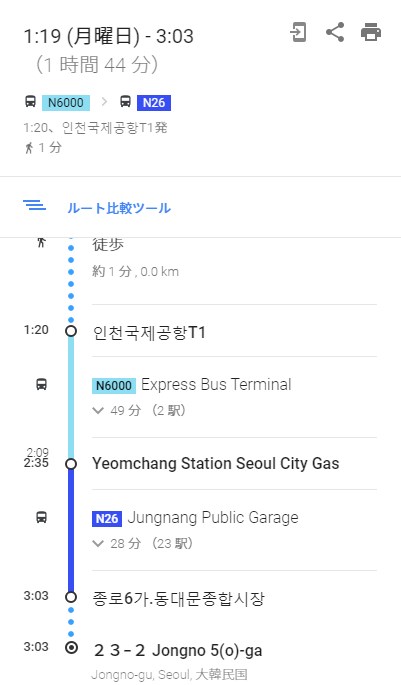
Task: Select the dark blue N26 badge in header
Action: (x=154, y=103)
